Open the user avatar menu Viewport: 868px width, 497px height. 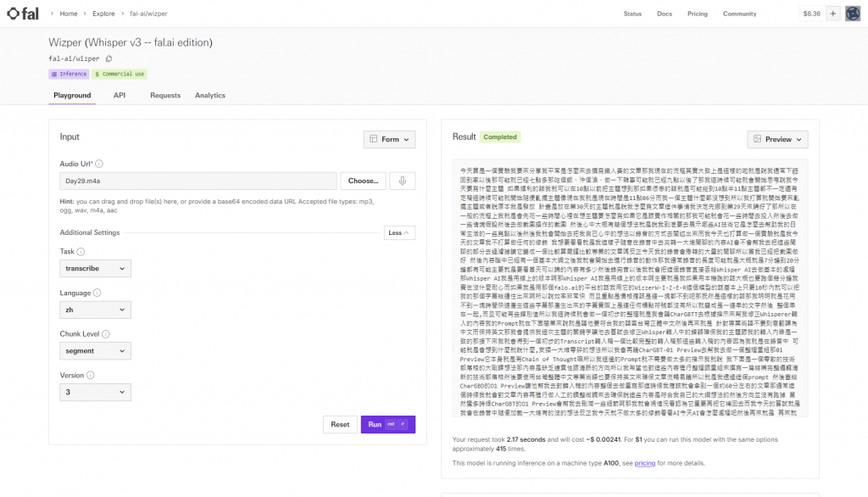click(x=853, y=14)
